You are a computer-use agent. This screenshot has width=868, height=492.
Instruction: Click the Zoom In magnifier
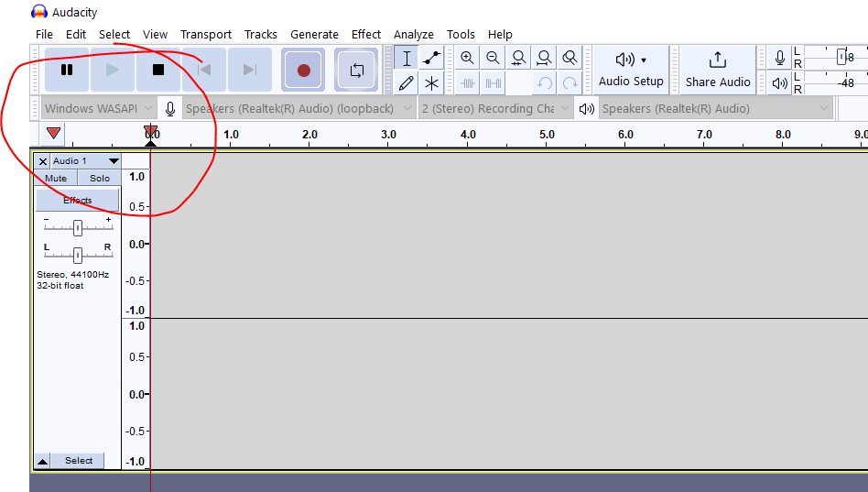point(467,58)
